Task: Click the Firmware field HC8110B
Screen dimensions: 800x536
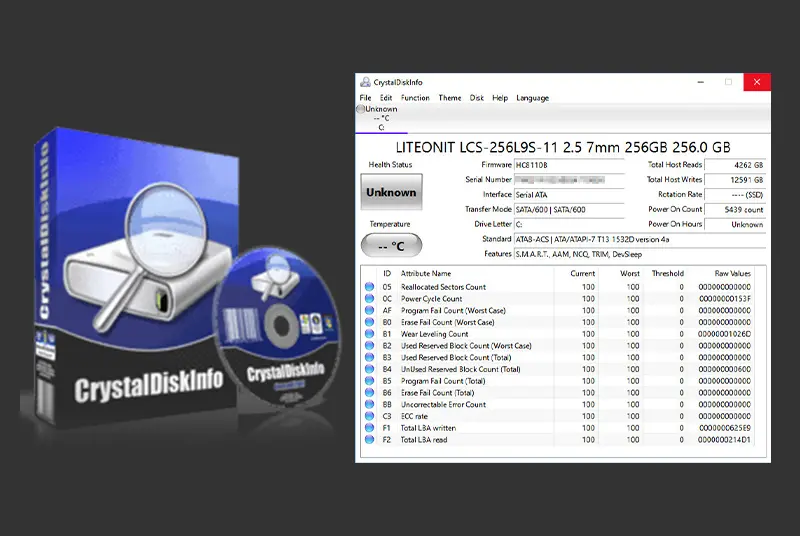Action: 569,165
